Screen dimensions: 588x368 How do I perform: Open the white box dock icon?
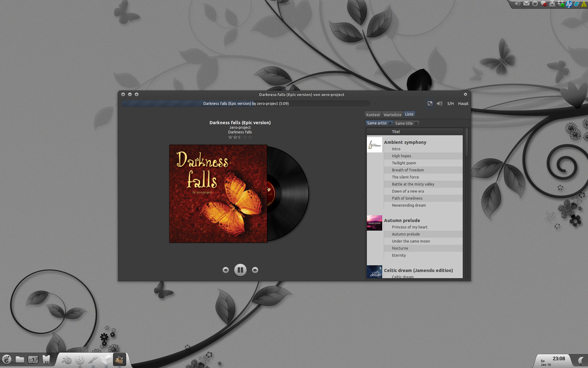pos(106,359)
